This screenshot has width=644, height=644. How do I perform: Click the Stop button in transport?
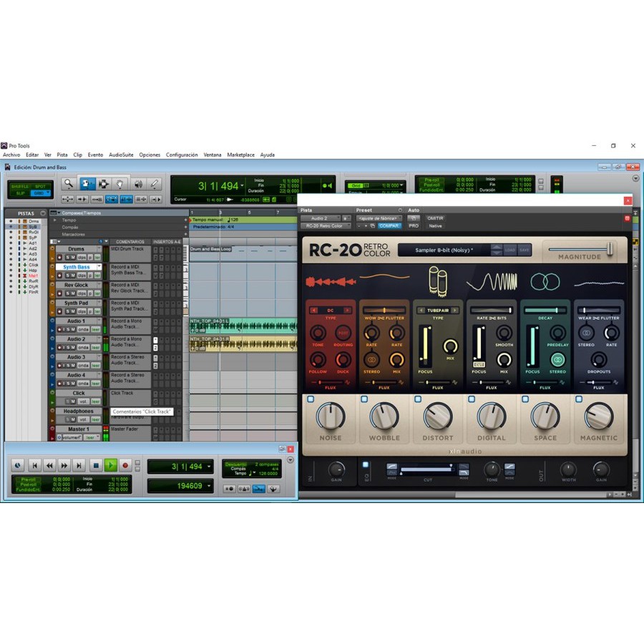[96, 465]
